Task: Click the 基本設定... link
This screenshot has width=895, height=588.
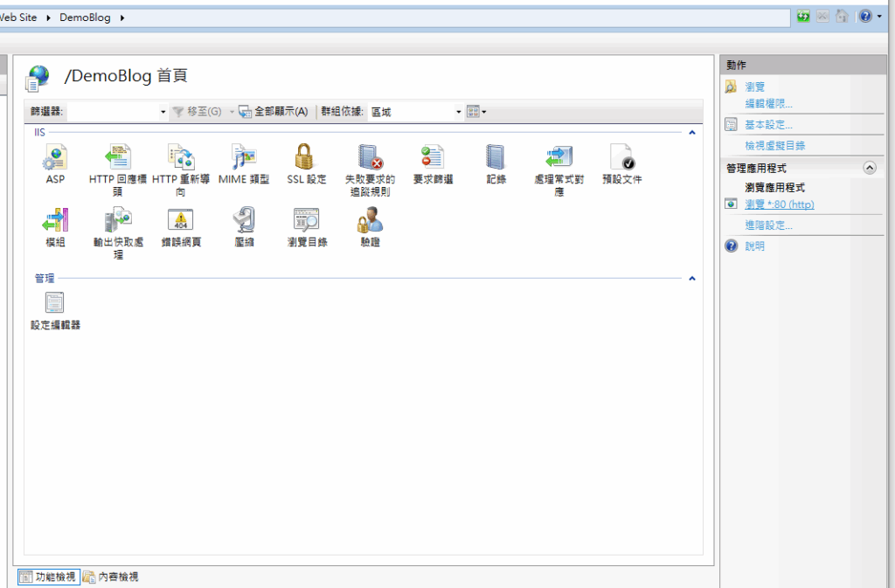Action: [x=768, y=125]
